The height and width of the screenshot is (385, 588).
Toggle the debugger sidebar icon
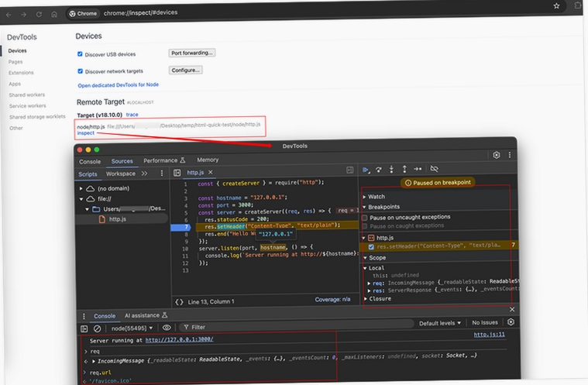click(350, 170)
